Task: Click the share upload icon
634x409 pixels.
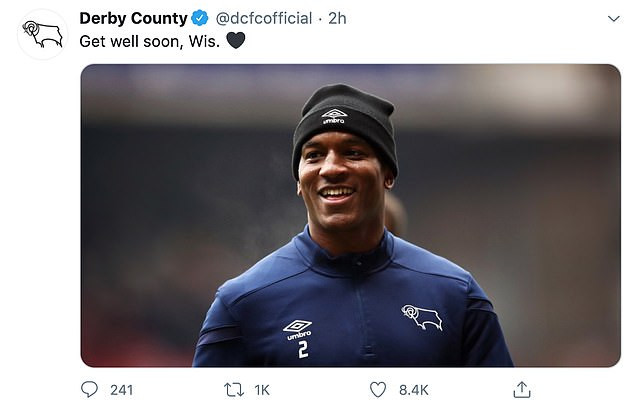Action: 522,390
